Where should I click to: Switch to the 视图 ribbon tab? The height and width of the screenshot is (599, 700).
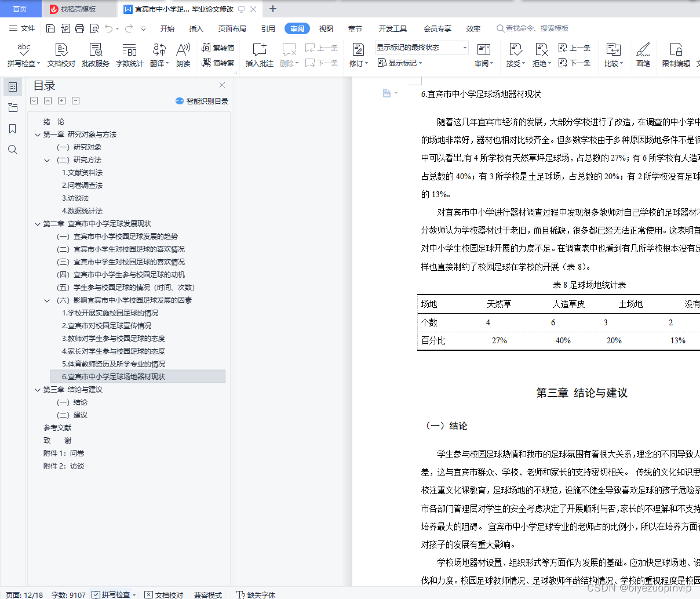coord(326,28)
